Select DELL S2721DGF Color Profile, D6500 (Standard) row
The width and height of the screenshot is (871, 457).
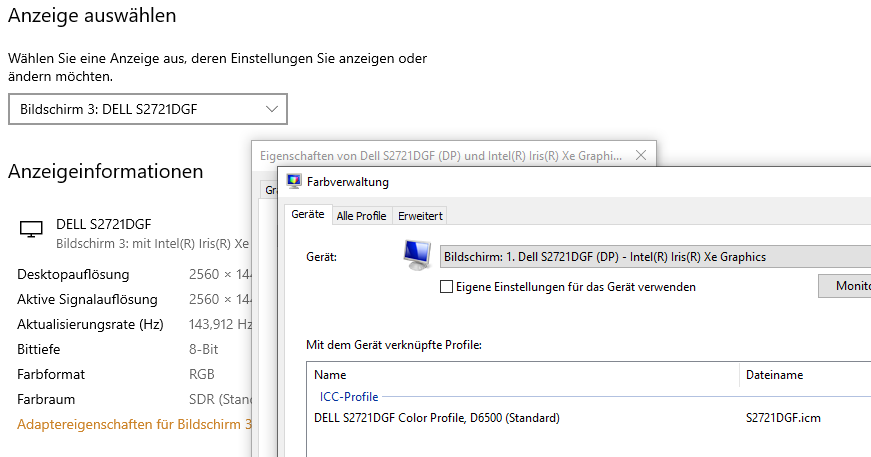point(589,418)
